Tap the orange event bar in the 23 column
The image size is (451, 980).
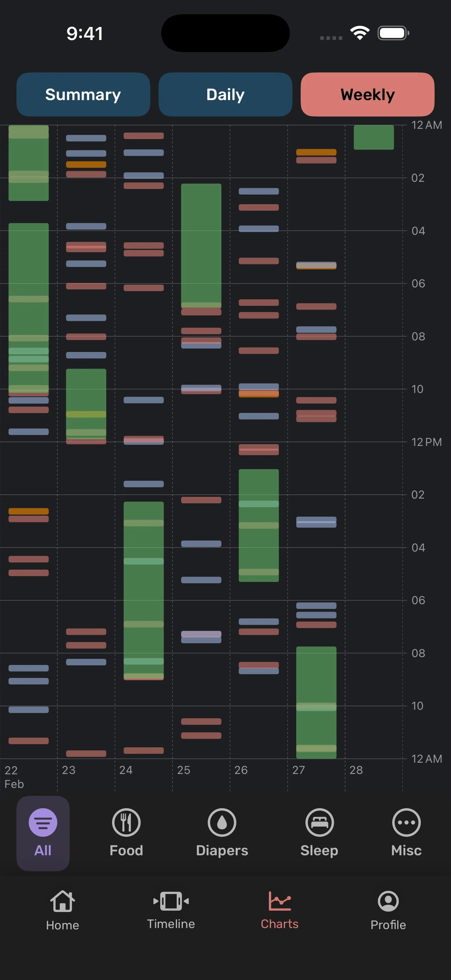click(86, 164)
